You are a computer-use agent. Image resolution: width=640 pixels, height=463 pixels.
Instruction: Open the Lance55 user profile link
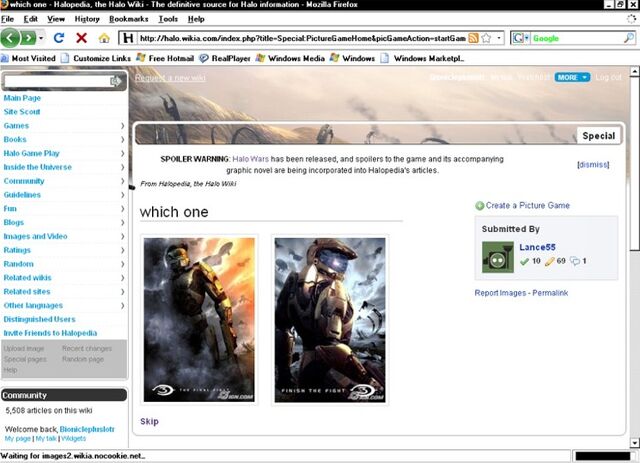(x=537, y=247)
